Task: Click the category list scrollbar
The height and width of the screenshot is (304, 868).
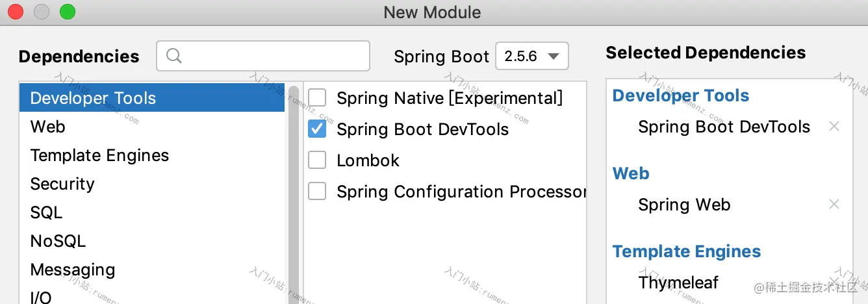Action: (x=293, y=194)
